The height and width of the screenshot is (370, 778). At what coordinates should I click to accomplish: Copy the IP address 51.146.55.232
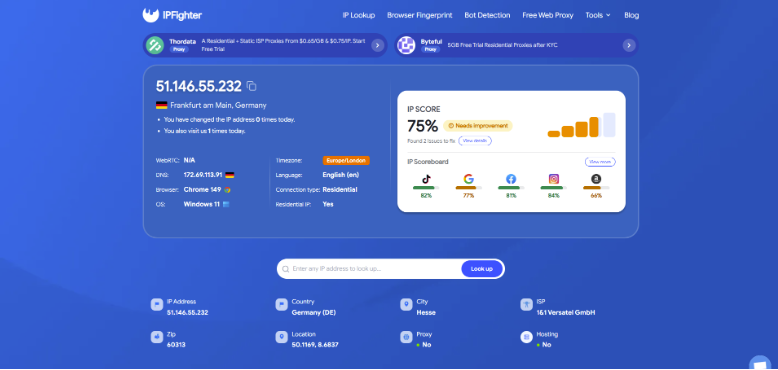click(252, 86)
